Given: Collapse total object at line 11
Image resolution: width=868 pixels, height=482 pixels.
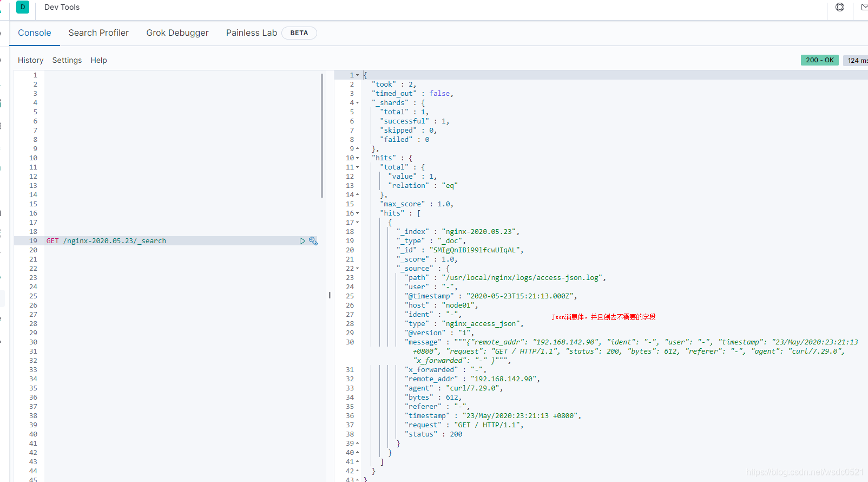Looking at the screenshot, I should pyautogui.click(x=357, y=167).
